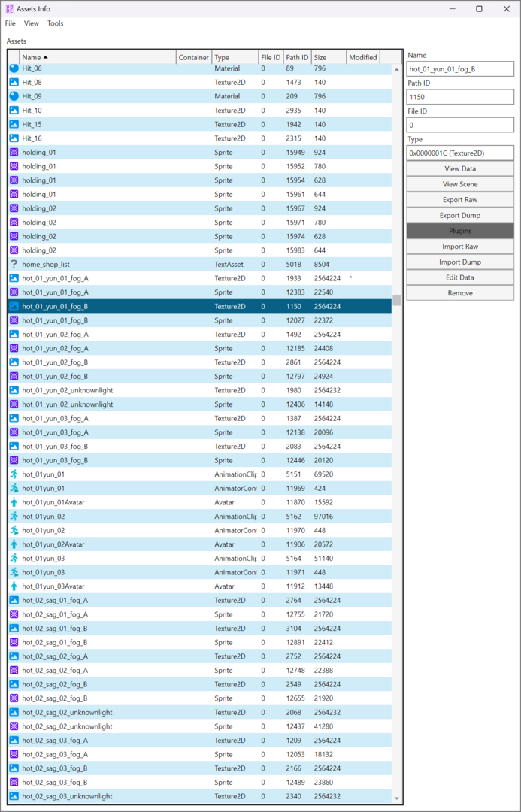Click Import Raw button
This screenshot has width=521, height=812.
(x=460, y=247)
